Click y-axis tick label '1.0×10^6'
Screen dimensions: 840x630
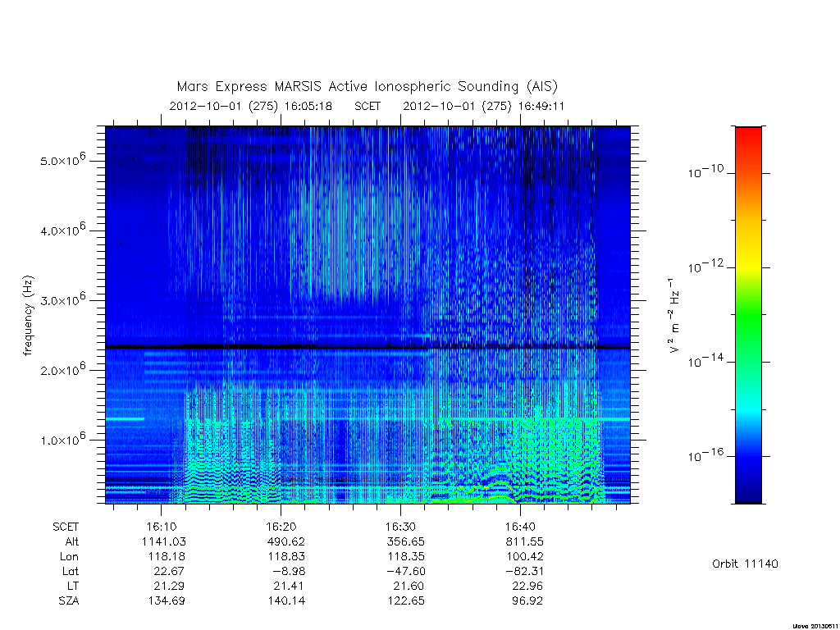pos(62,439)
